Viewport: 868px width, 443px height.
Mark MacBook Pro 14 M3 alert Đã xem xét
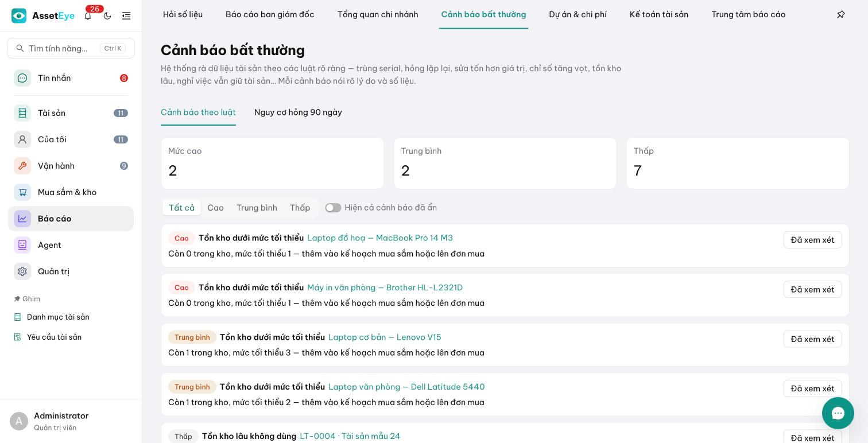pos(812,240)
